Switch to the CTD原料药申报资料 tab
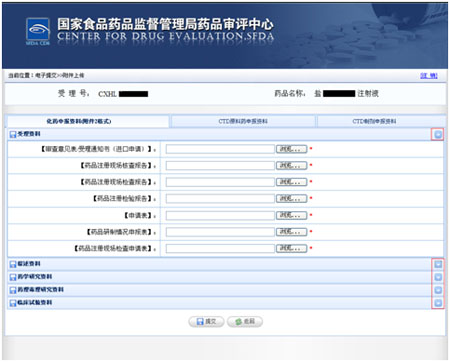 click(x=243, y=121)
